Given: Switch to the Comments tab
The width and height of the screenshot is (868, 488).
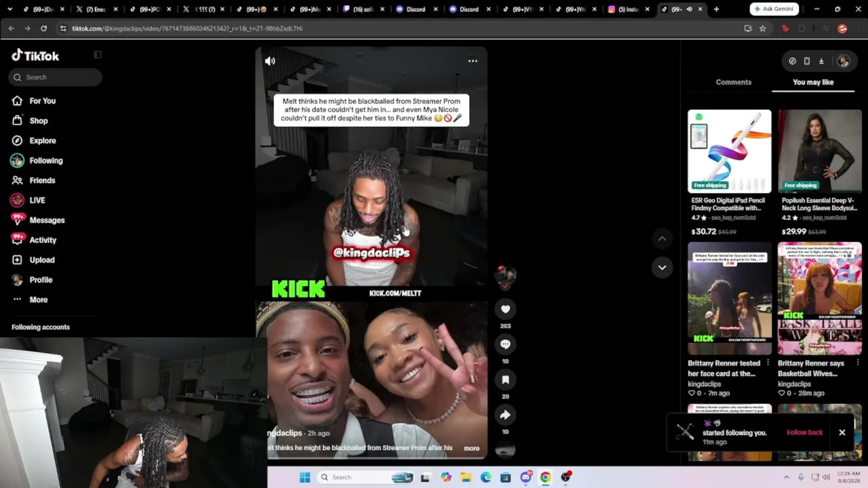Looking at the screenshot, I should (734, 82).
